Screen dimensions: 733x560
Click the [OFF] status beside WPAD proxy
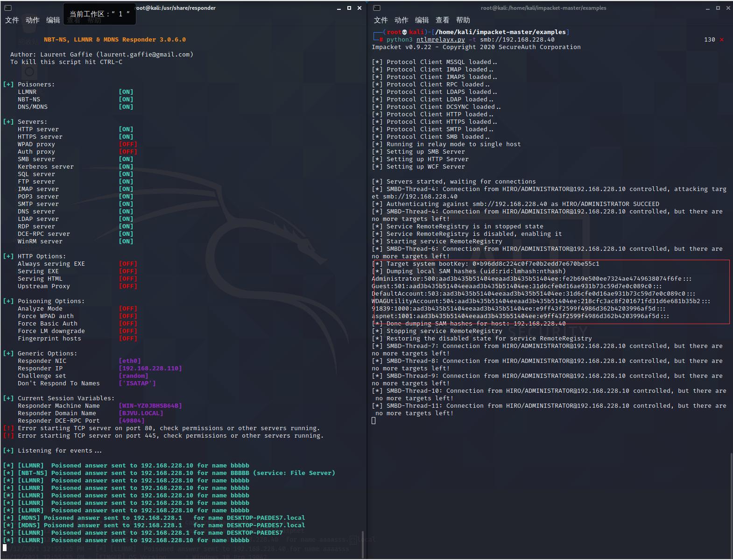coord(128,144)
